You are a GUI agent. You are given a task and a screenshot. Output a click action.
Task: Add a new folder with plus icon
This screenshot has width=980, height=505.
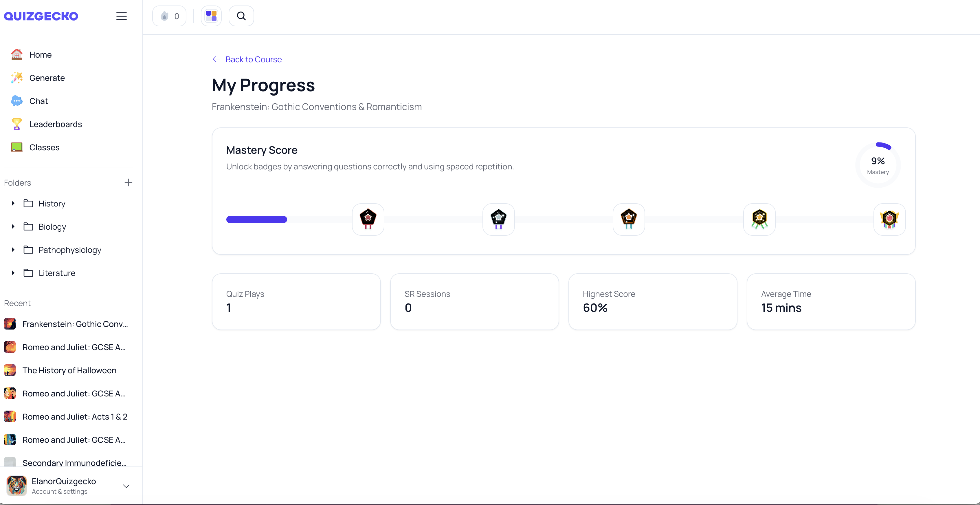pyautogui.click(x=129, y=183)
